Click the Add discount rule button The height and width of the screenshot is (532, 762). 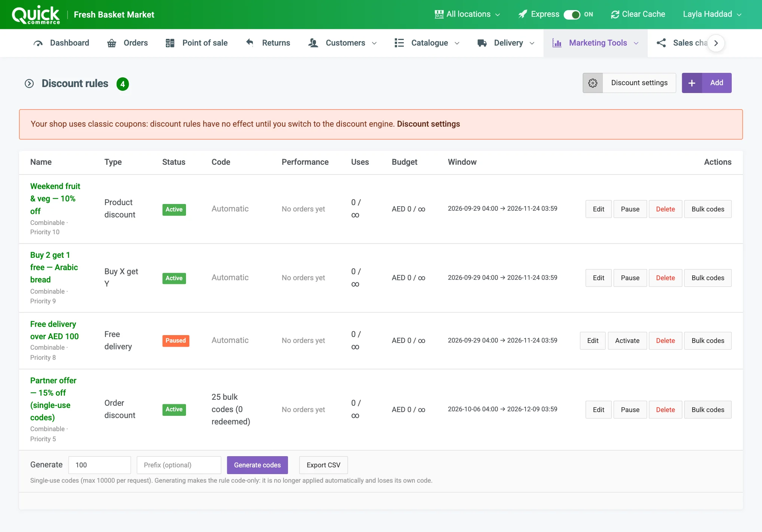click(x=707, y=83)
